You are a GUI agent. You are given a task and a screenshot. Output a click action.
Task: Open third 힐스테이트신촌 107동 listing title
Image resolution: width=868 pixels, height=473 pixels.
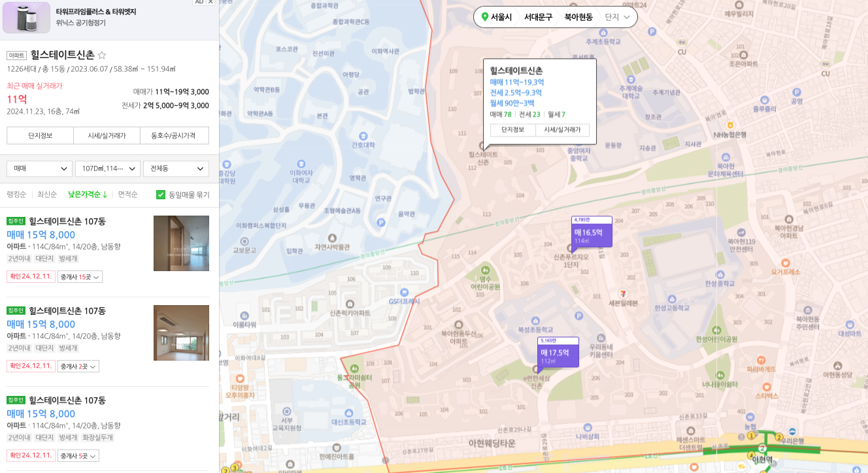[67, 400]
